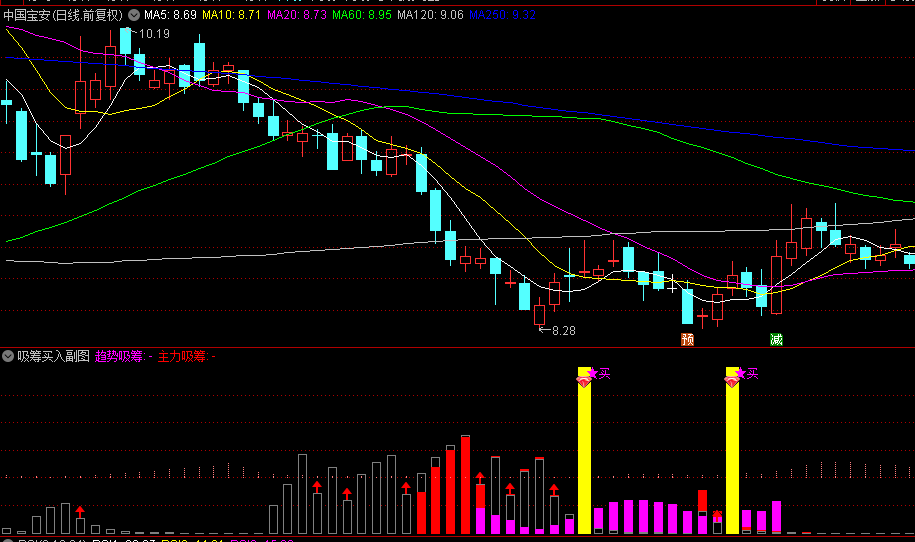Open the green 减 reduction marker
Screen dimensions: 915x542
click(776, 340)
